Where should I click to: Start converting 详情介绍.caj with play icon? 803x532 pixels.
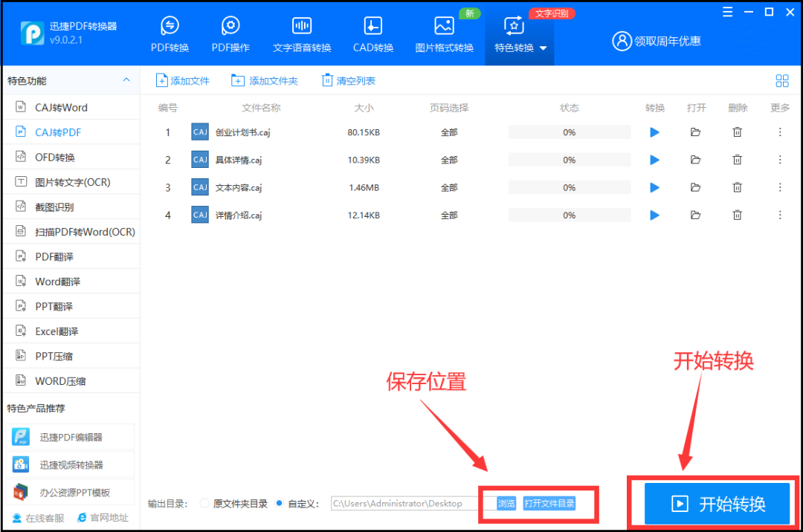click(x=654, y=215)
